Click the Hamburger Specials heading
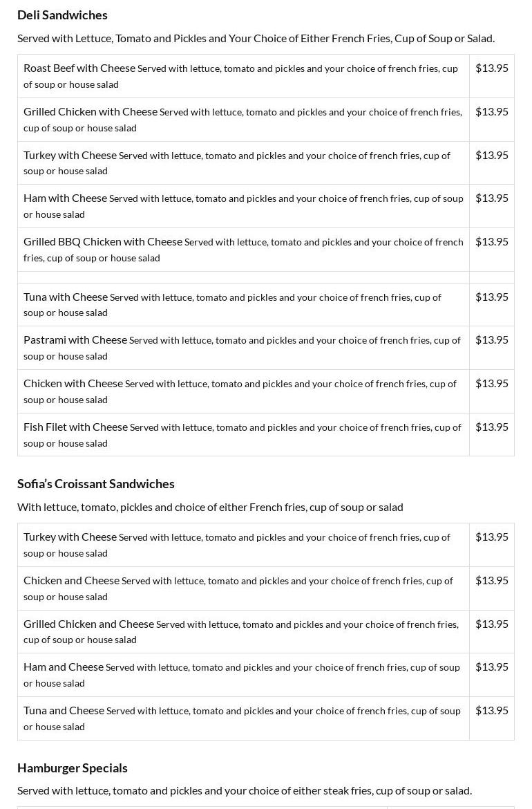The image size is (532, 809). [73, 768]
